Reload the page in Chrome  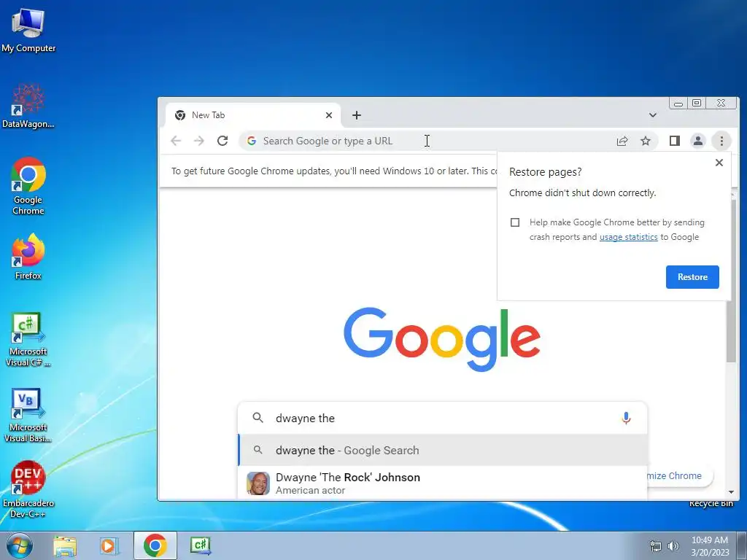[x=222, y=141]
